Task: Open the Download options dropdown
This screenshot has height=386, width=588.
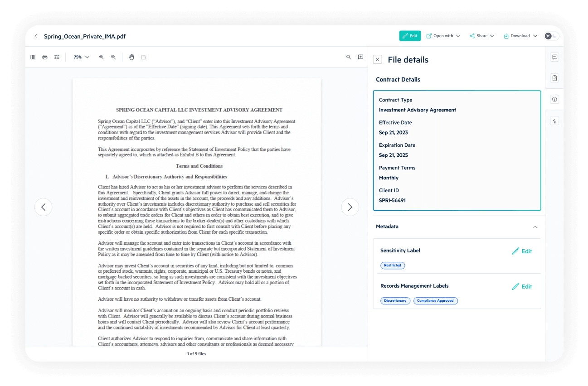Action: click(520, 35)
